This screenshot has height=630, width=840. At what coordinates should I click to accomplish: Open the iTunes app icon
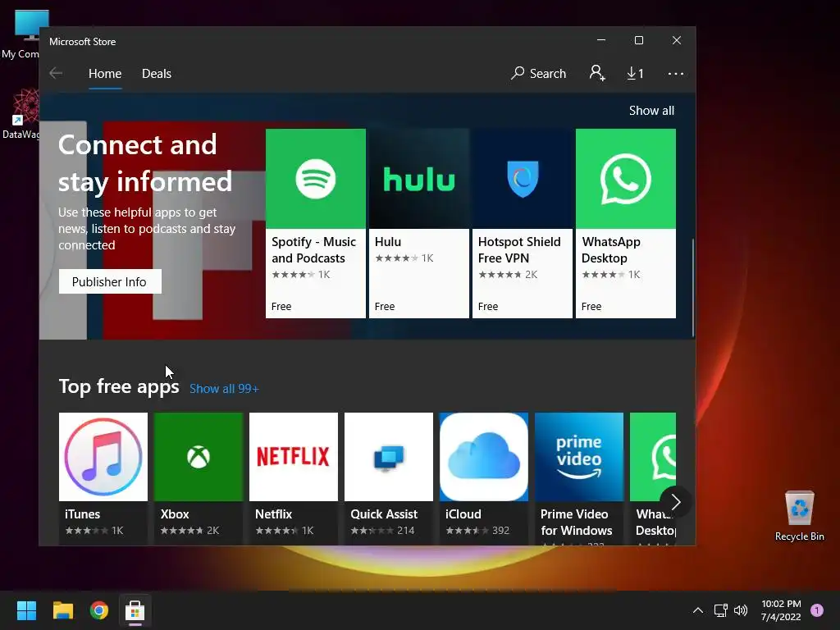click(103, 457)
